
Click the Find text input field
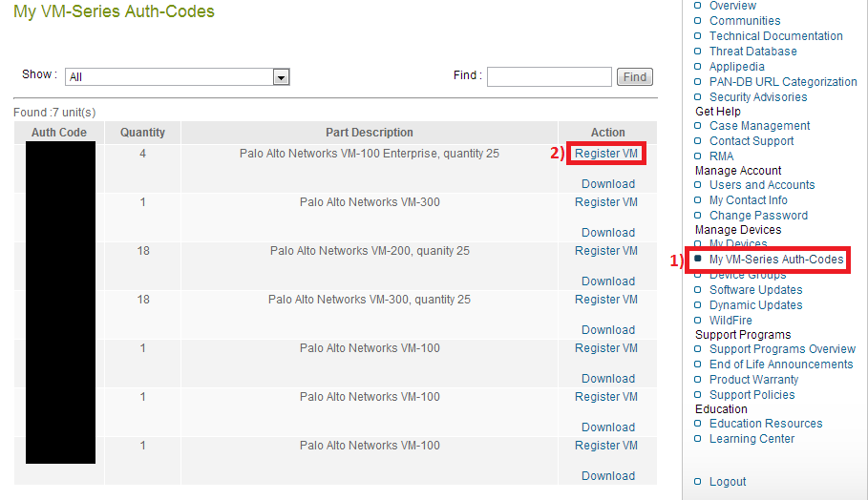click(x=549, y=77)
